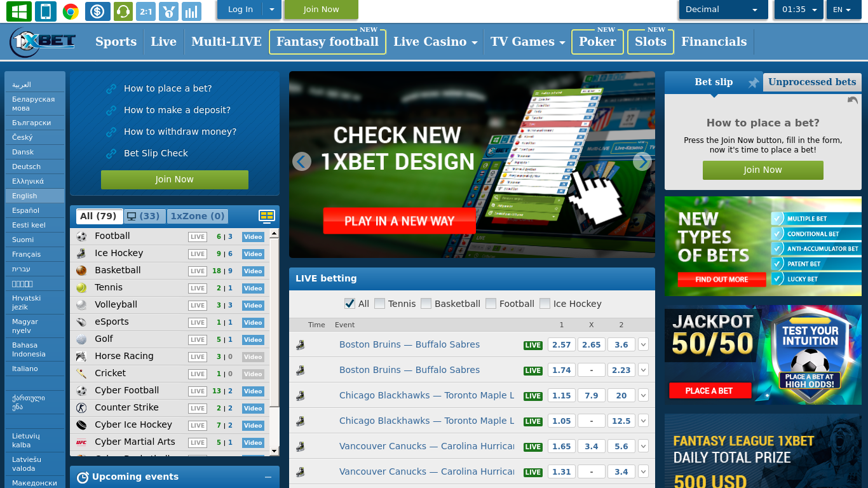868x488 pixels.
Task: Click Join Now in bet slip panel
Action: 763,170
